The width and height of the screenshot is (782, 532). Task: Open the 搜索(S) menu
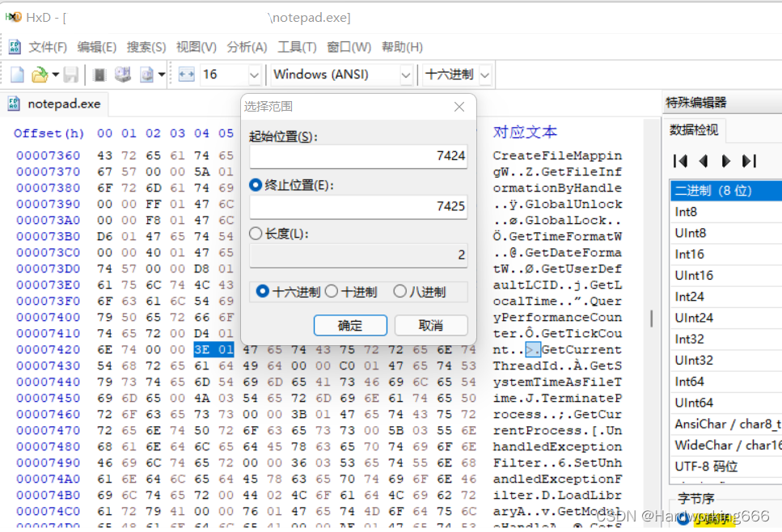coord(146,48)
